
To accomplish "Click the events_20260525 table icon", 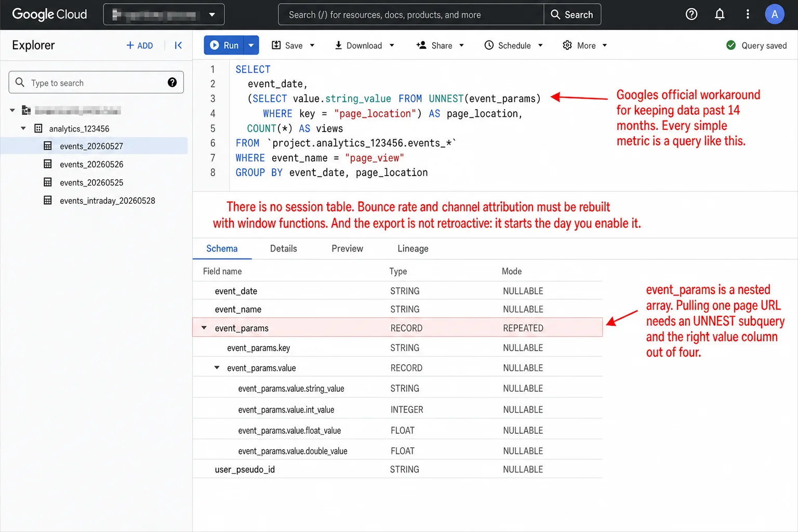I will tap(48, 182).
